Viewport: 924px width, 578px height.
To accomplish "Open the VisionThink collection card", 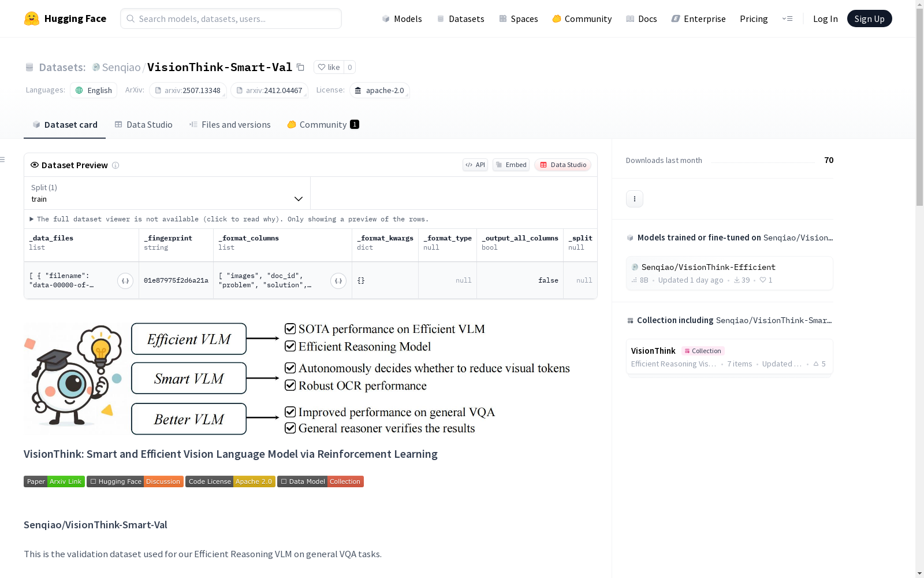I will point(729,357).
